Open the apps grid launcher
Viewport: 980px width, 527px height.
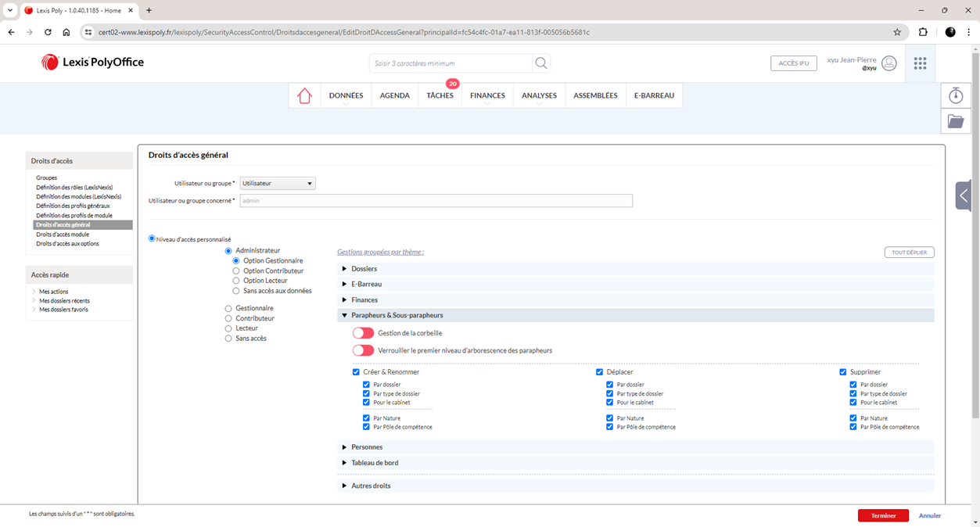point(920,63)
